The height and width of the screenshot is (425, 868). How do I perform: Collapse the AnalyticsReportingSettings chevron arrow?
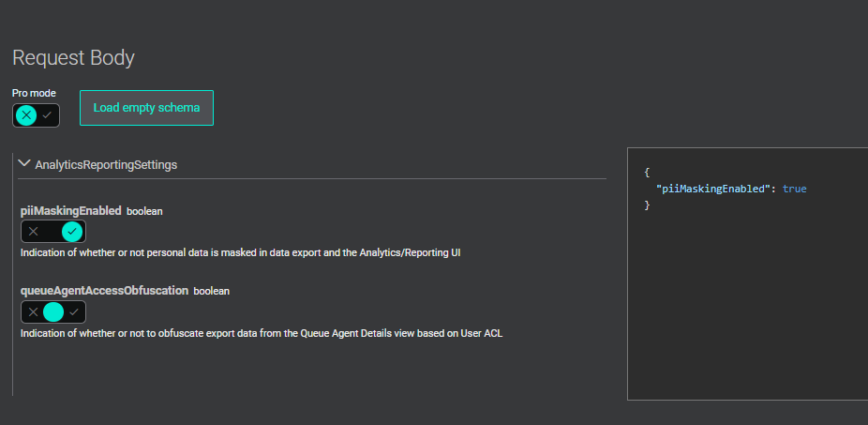pos(24,163)
